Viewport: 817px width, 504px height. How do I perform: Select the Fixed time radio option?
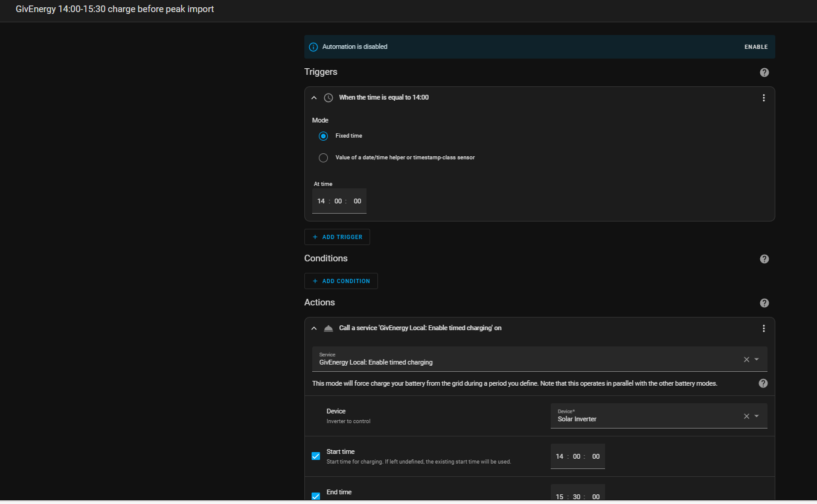[323, 136]
